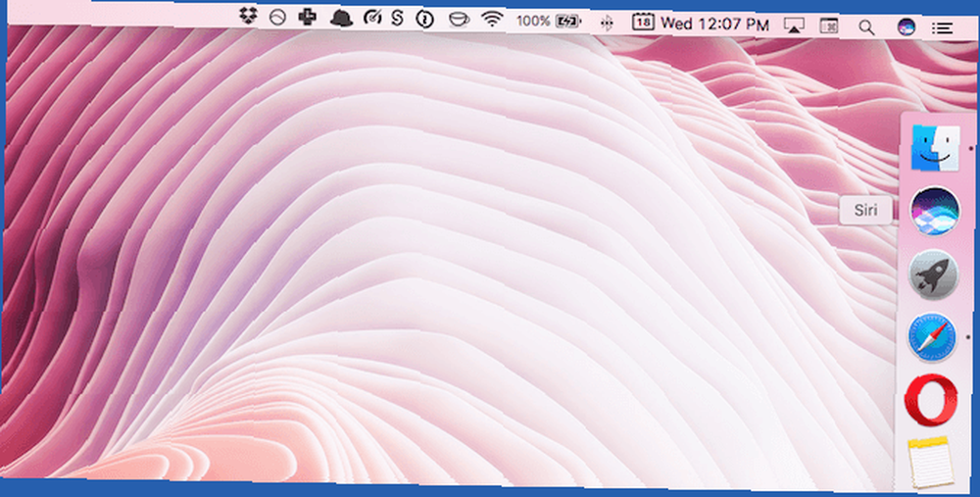Image resolution: width=980 pixels, height=497 pixels.
Task: Open the Dropbox menu bar icon
Action: [x=249, y=17]
